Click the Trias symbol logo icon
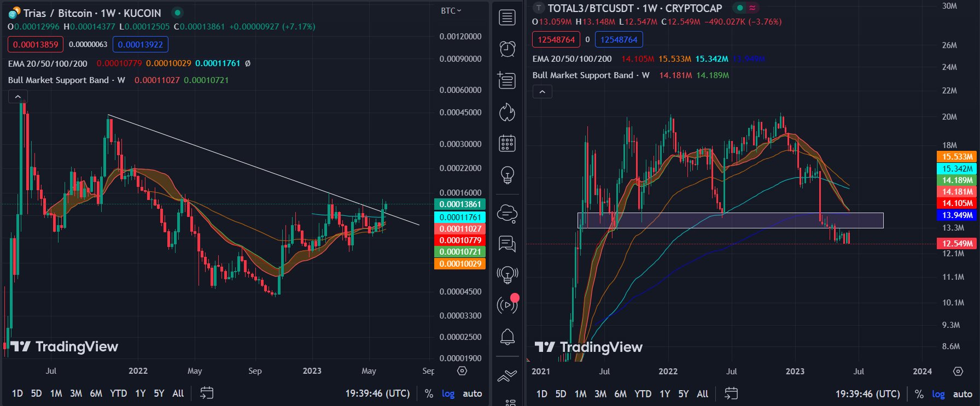Viewport: 980px width, 406px height. (14, 13)
